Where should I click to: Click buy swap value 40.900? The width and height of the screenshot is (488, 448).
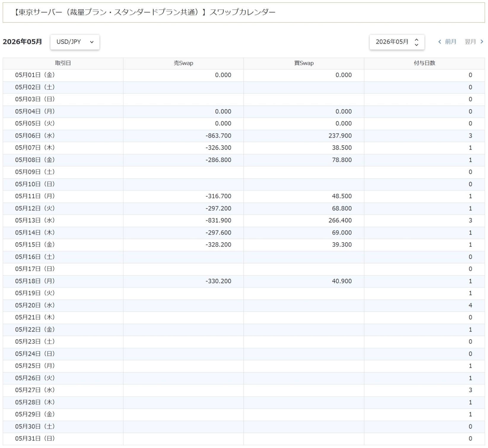(x=342, y=281)
